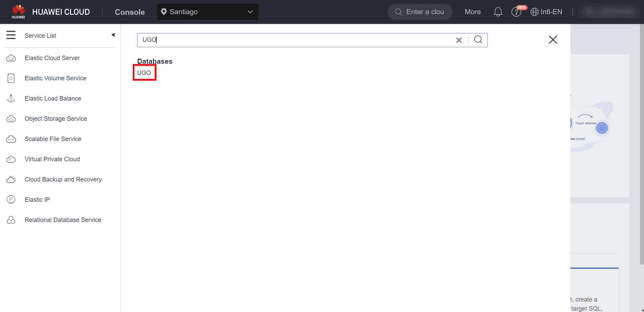Open the More menu in the top bar
This screenshot has width=644, height=312.
[x=472, y=12]
